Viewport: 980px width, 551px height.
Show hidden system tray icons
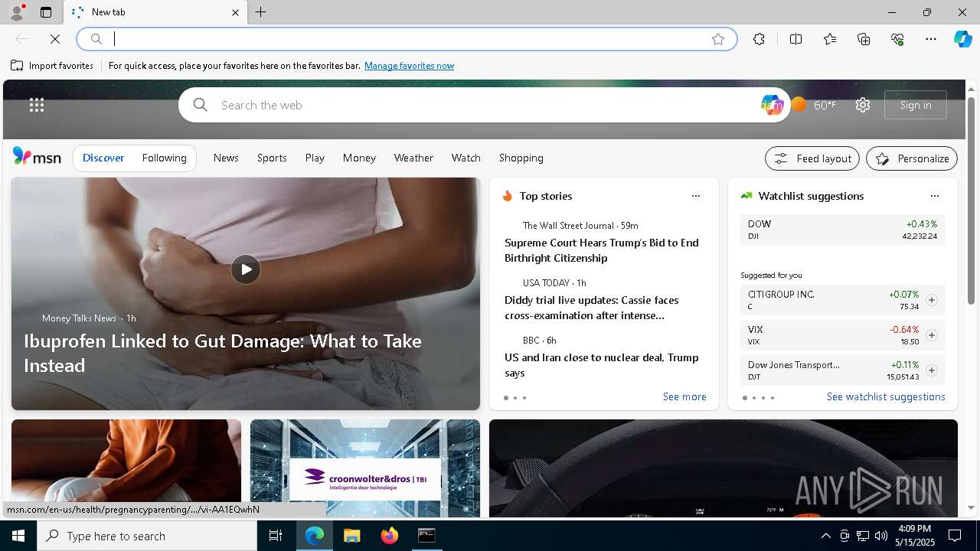pos(825,536)
